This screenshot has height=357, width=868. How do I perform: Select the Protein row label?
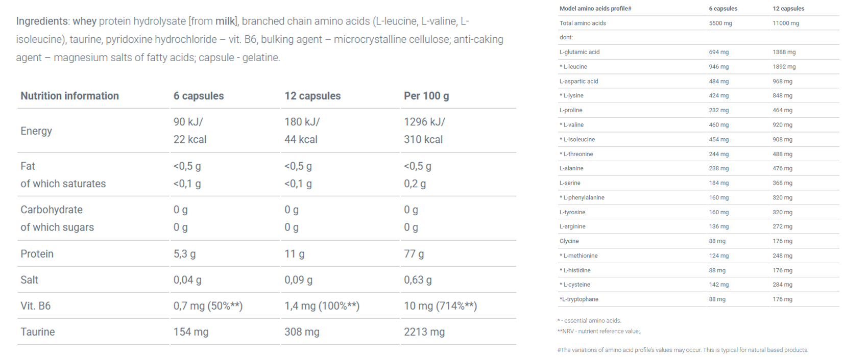(37, 254)
